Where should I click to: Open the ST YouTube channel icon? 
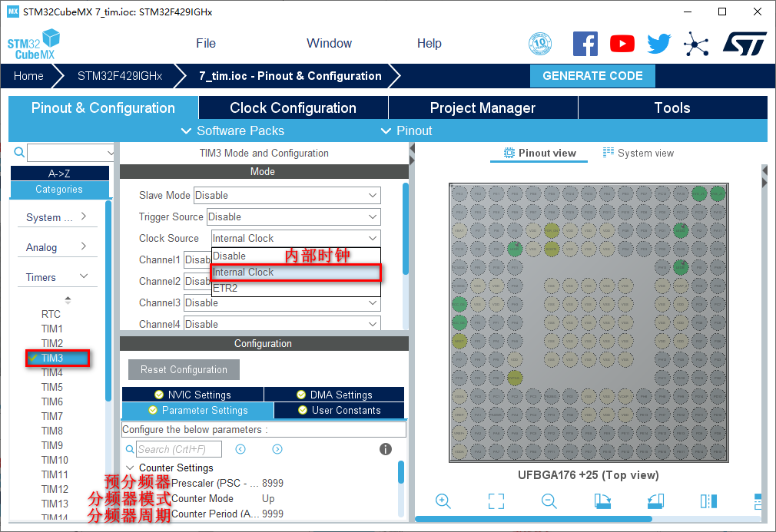(622, 44)
